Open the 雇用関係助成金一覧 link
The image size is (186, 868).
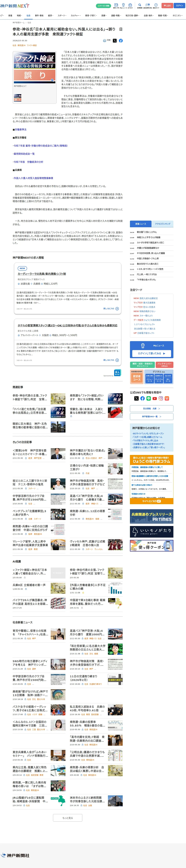pos(24,154)
